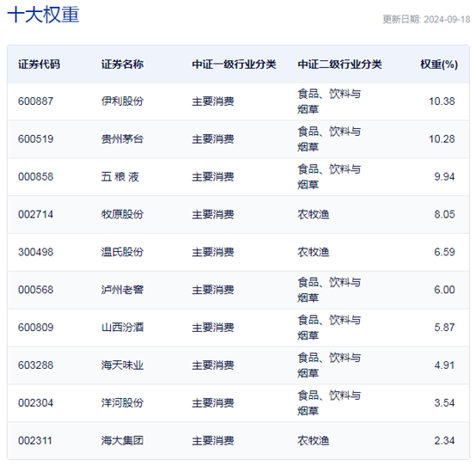The image size is (476, 466).
Task: Click the 海天味业 security name
Action: pyautogui.click(x=122, y=365)
